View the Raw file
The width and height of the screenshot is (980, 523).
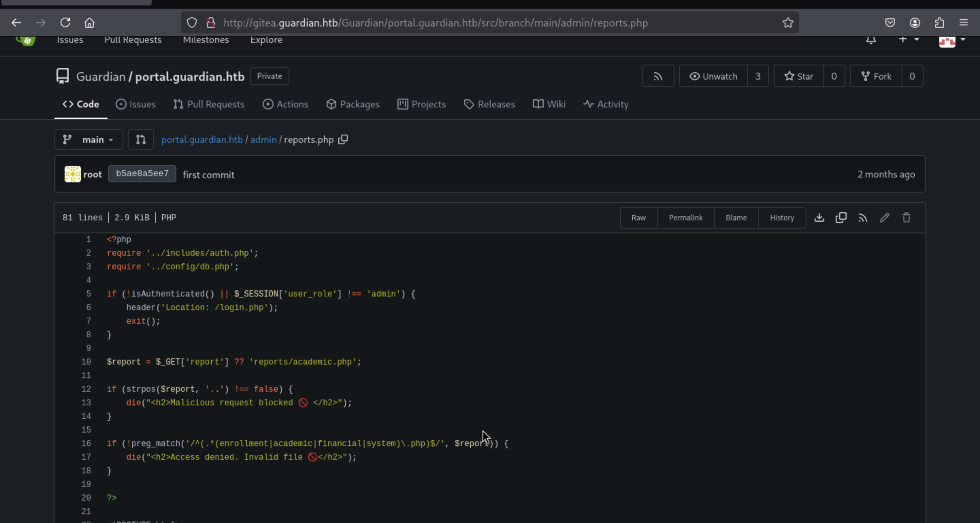coord(638,218)
